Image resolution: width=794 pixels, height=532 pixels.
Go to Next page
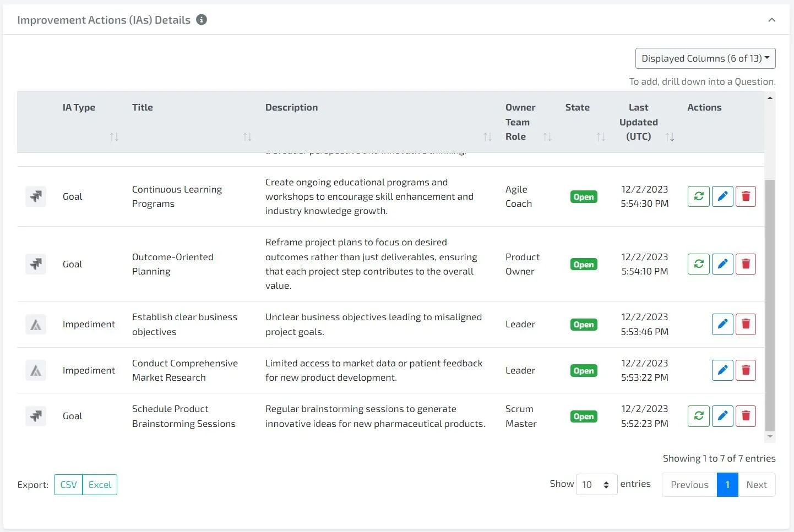click(x=757, y=485)
